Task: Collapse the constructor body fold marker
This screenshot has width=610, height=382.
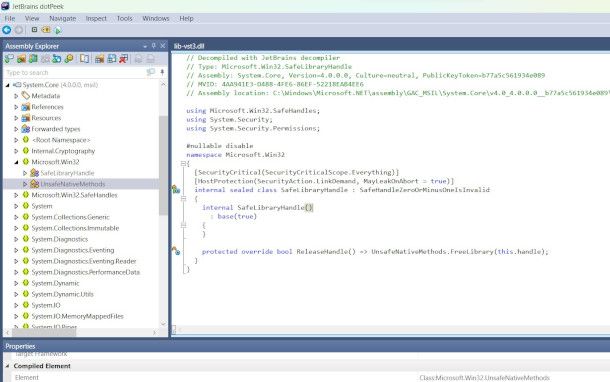Action: tap(183, 225)
